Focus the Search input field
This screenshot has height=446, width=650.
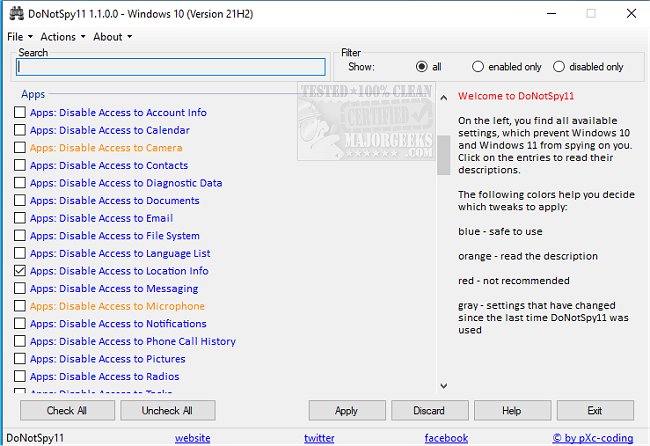[x=170, y=67]
